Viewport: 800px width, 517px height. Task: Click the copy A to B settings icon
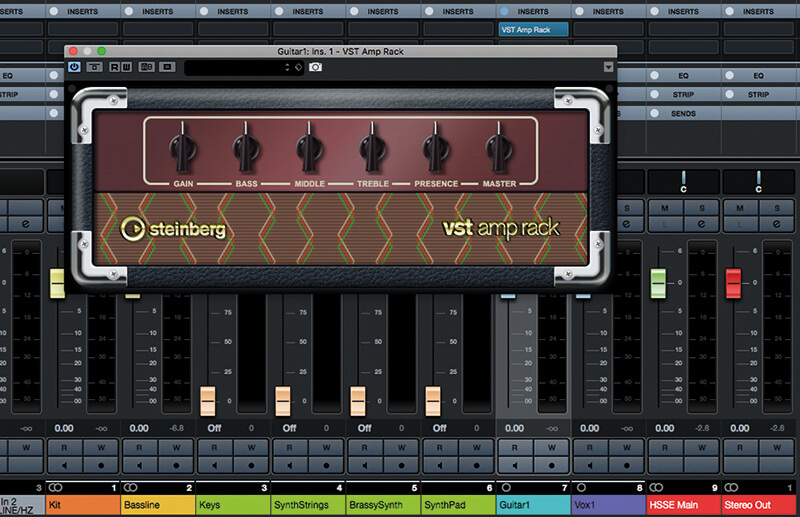pos(167,67)
